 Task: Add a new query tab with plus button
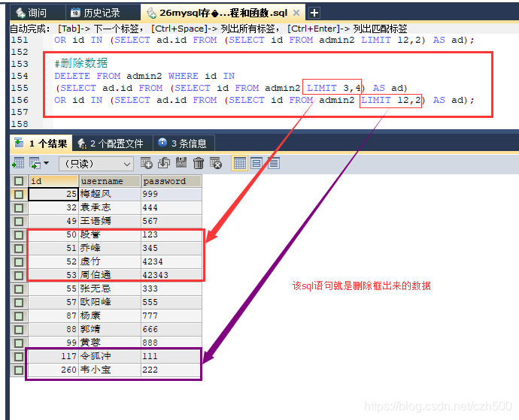tap(314, 13)
